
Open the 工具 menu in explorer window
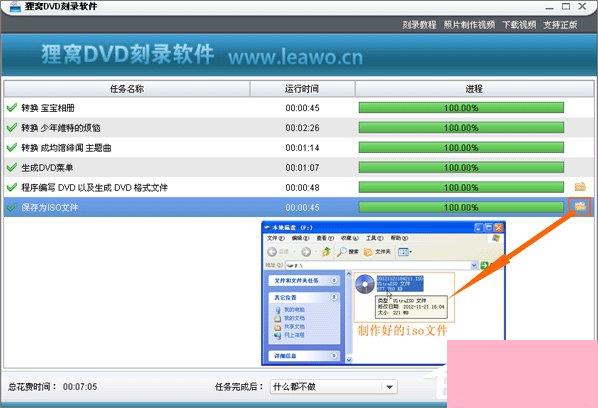click(x=374, y=238)
